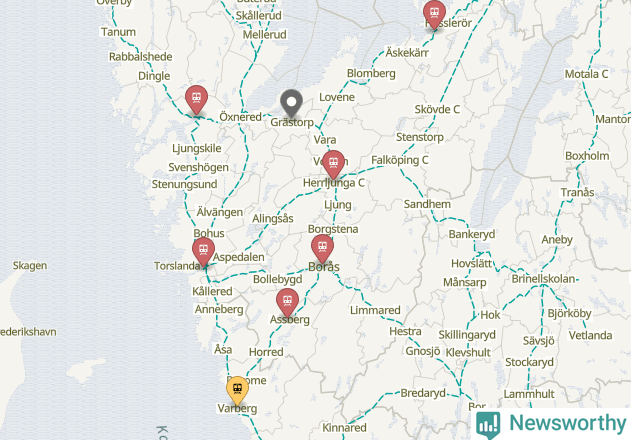This screenshot has height=440, width=631.
Task: Click the red train marker at Assberg
Action: click(x=287, y=302)
